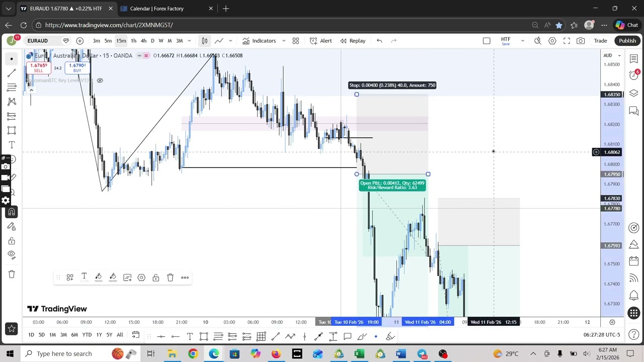Collapse the indicator legend with the chevron

point(31,90)
